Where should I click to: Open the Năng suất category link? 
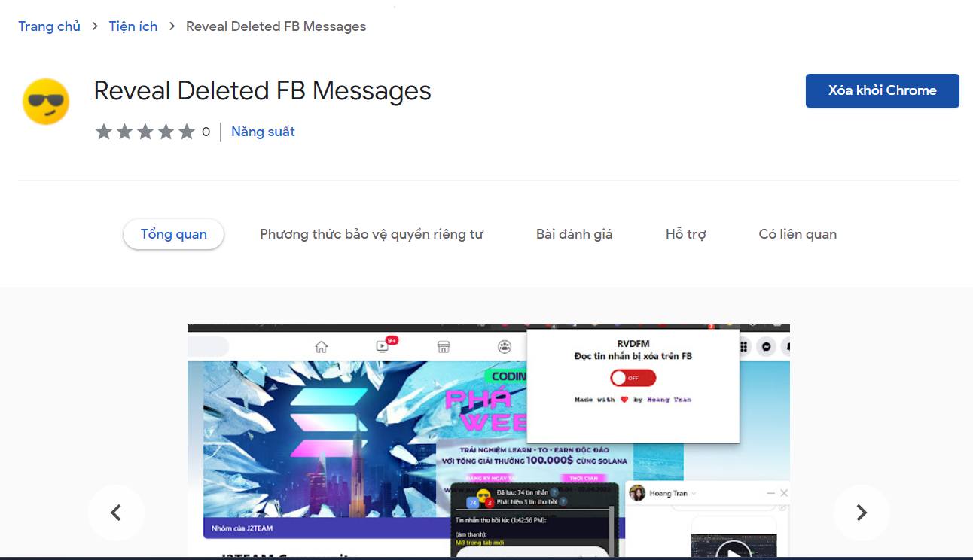(x=263, y=132)
